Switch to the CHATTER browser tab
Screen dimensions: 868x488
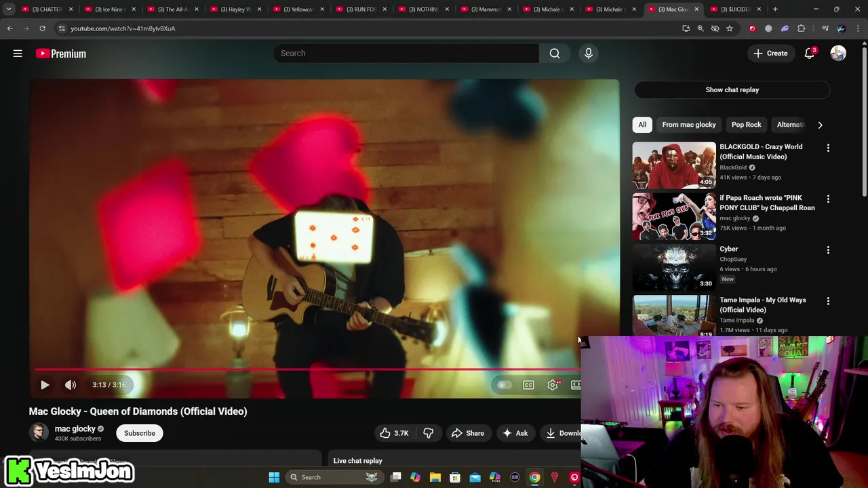[x=46, y=9]
